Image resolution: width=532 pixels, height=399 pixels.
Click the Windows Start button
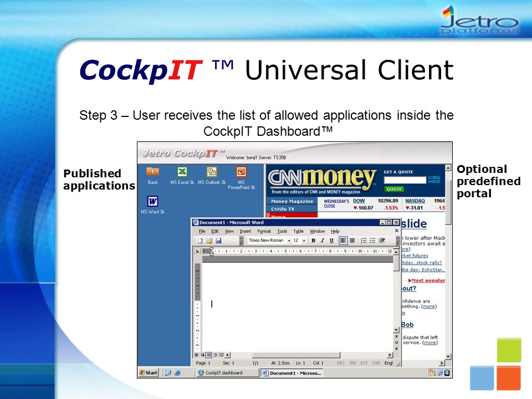coord(149,373)
